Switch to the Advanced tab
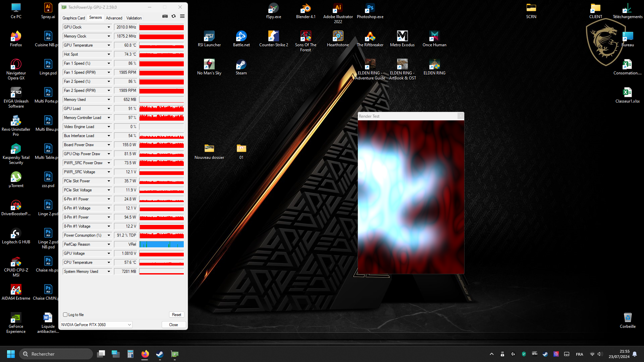This screenshot has height=362, width=644. (x=114, y=18)
